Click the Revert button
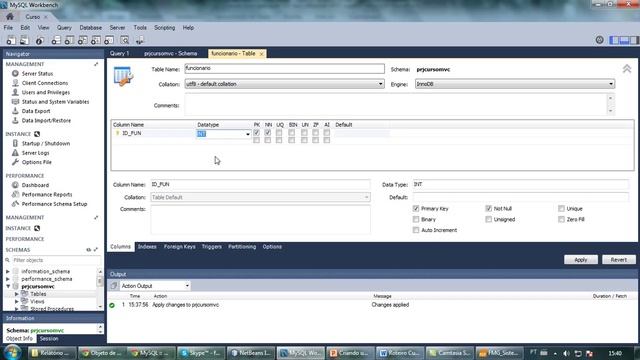Viewport: 640px width, 360px height. pyautogui.click(x=619, y=260)
